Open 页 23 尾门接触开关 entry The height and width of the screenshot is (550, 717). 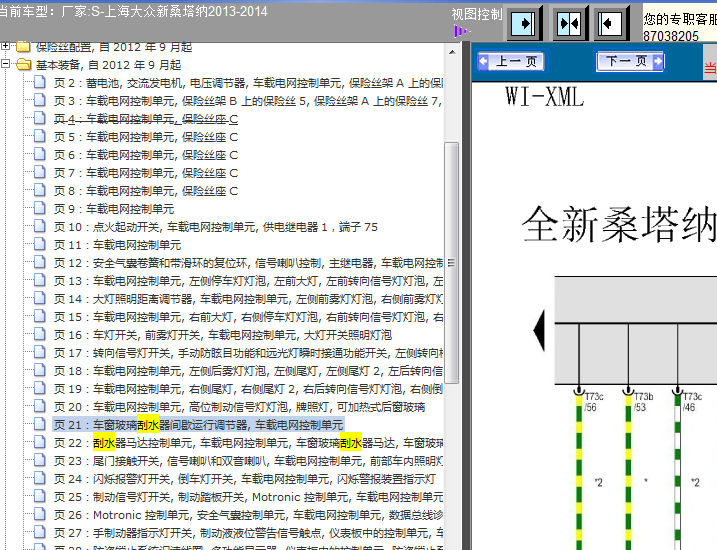(248, 461)
